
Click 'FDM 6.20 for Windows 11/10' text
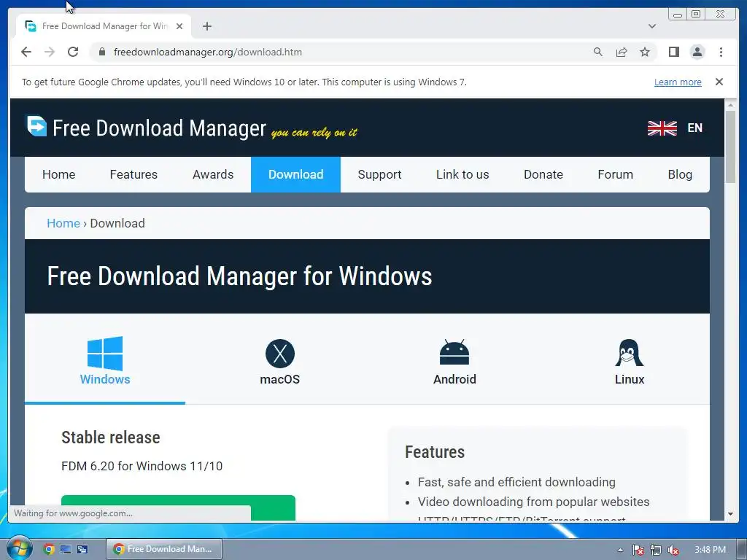(142, 466)
